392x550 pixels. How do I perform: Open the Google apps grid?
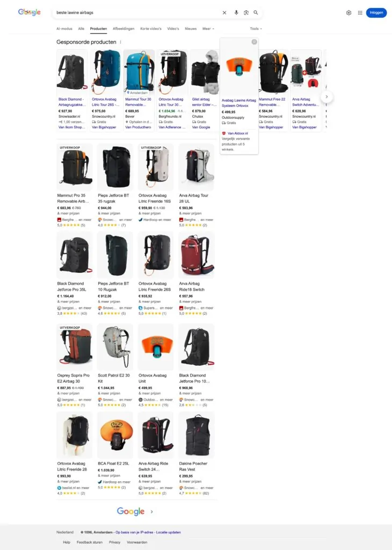pos(360,13)
